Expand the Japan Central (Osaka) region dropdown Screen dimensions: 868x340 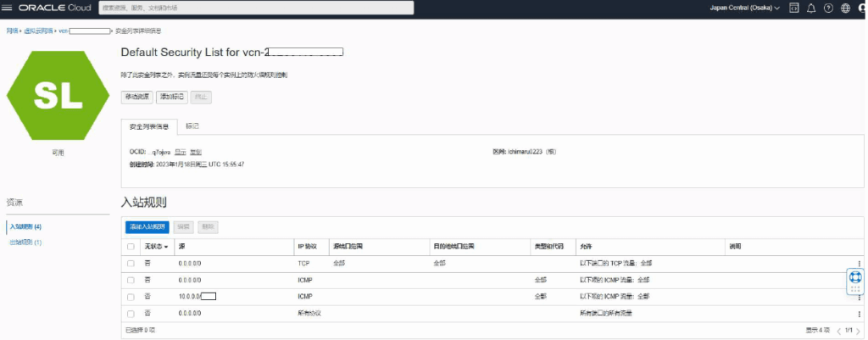744,8
